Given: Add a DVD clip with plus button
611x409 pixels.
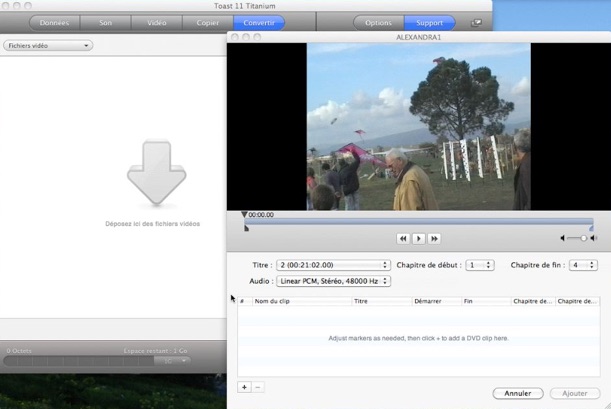Looking at the screenshot, I should (x=244, y=387).
